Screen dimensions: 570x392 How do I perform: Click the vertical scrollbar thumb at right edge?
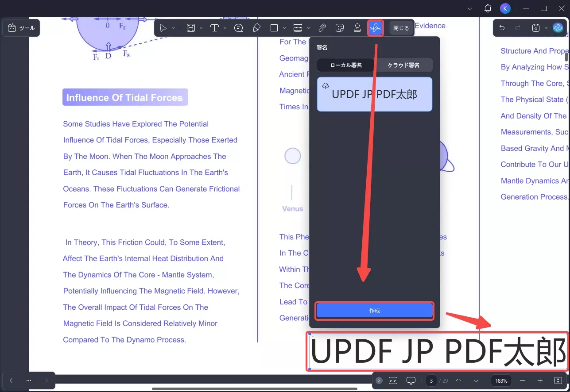566,57
